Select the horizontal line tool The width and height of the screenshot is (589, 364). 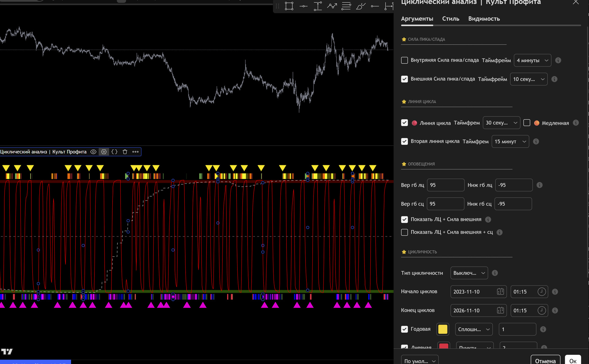coord(303,6)
